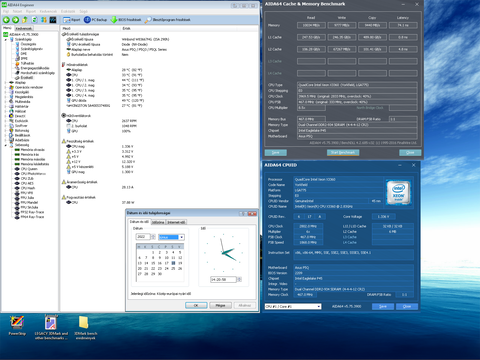Select day 25 in the calendar

pos(173,268)
